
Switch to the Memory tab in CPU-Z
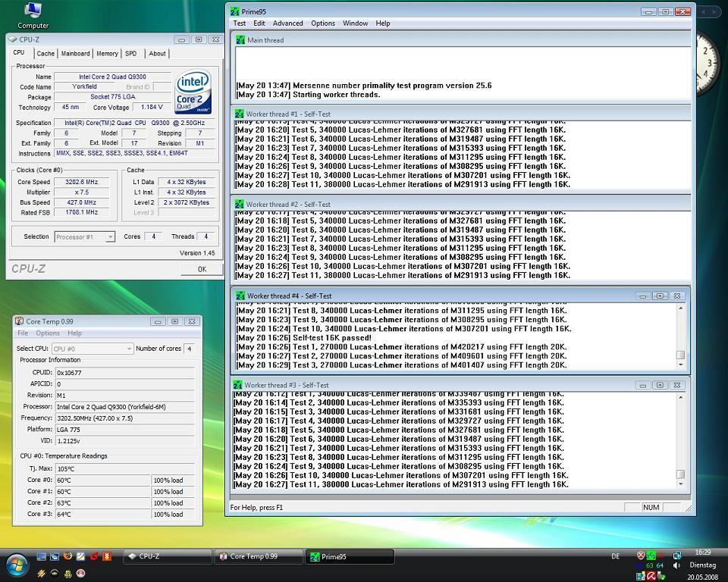[x=107, y=53]
